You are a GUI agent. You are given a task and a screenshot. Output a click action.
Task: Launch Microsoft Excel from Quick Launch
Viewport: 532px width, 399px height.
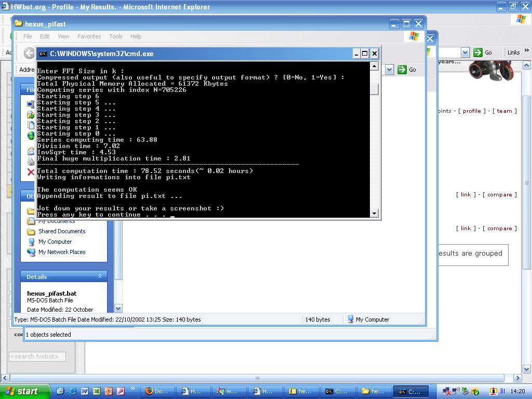tap(96, 391)
